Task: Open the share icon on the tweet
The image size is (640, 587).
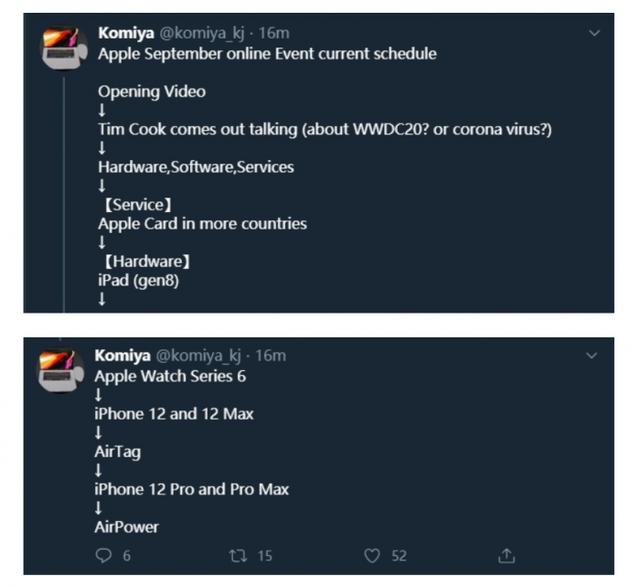Action: pyautogui.click(x=507, y=555)
